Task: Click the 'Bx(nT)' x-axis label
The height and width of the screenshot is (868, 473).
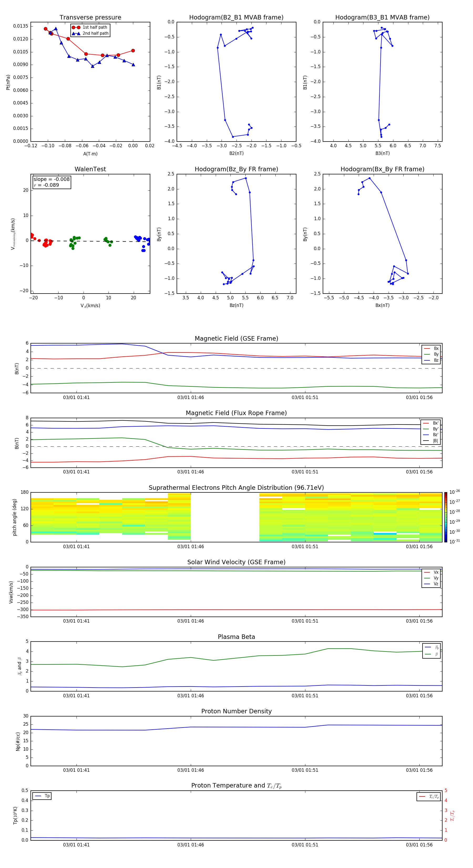Action: [x=382, y=305]
